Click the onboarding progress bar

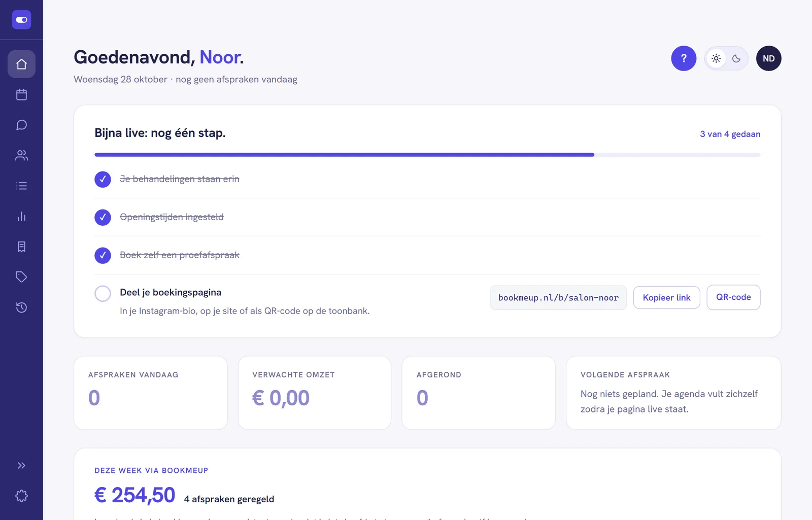(x=427, y=155)
